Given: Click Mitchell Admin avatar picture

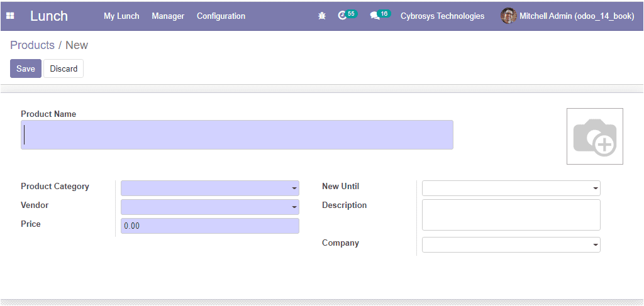Looking at the screenshot, I should tap(508, 16).
